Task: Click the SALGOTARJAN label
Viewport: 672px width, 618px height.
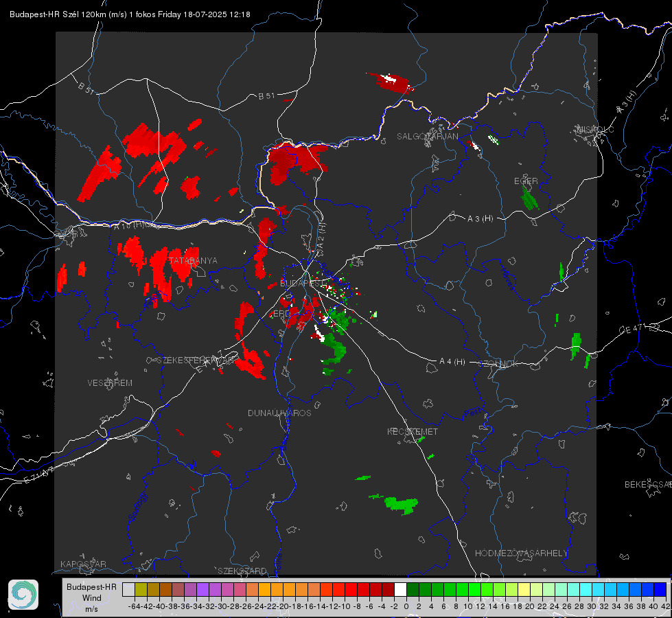Action: (427, 137)
